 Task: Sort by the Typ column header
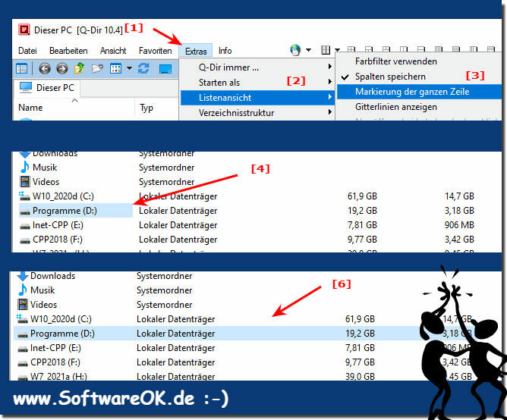156,107
